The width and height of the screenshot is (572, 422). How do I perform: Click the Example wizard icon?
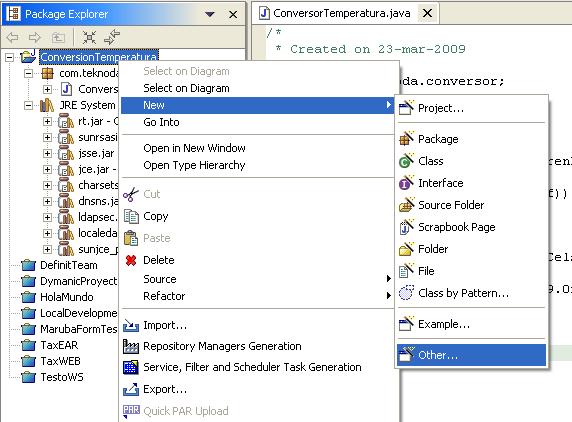click(406, 324)
